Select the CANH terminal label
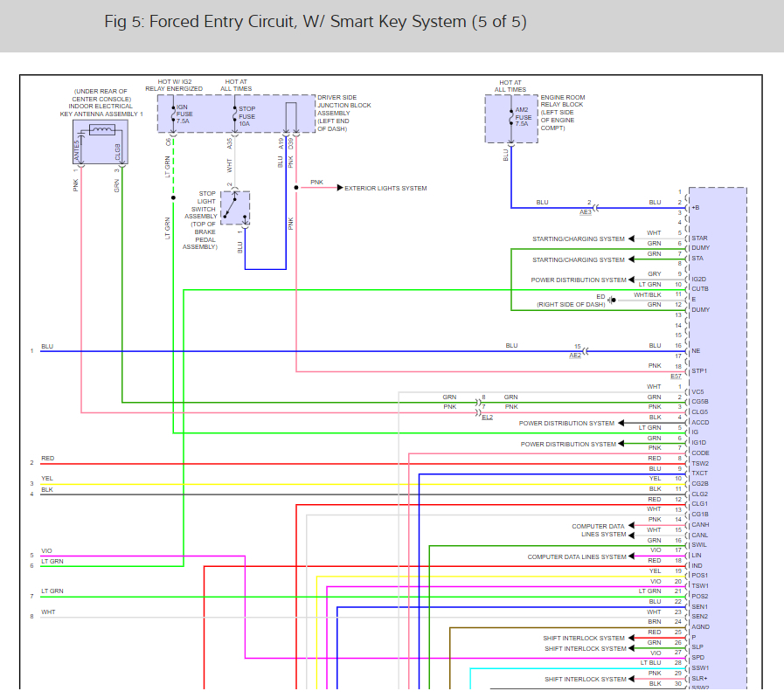Viewport: 784px width, 698px height. coord(700,524)
